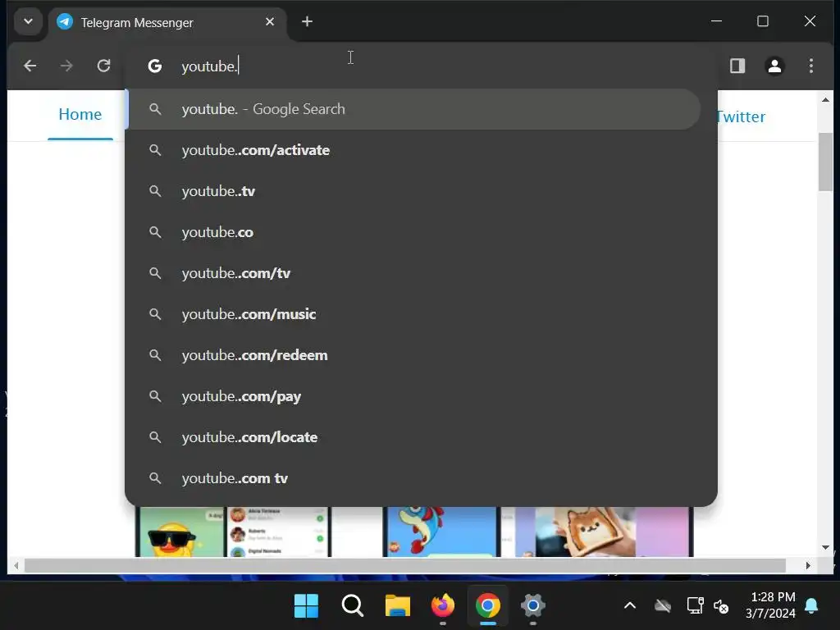Open a new tab with plus button
This screenshot has height=630, width=840.
pyautogui.click(x=307, y=22)
